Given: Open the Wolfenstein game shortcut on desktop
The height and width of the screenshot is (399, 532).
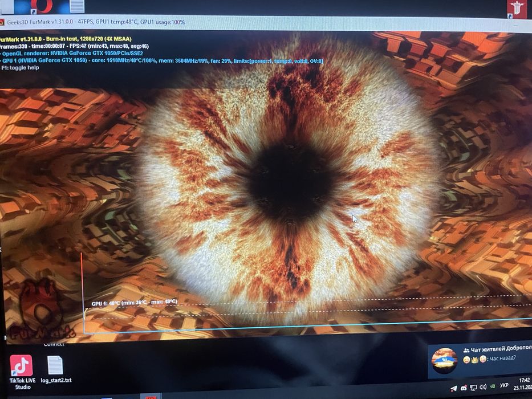Looking at the screenshot, I should (517, 9).
